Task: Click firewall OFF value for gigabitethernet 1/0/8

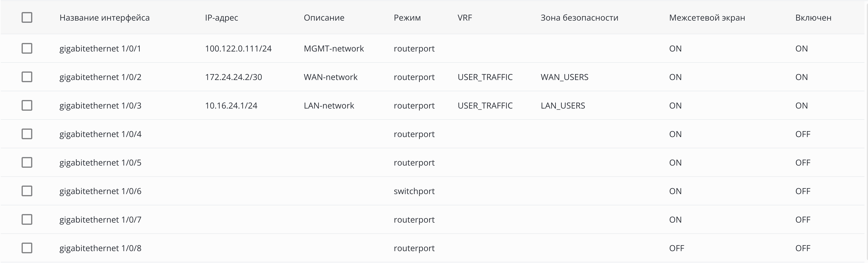Action: [676, 249]
